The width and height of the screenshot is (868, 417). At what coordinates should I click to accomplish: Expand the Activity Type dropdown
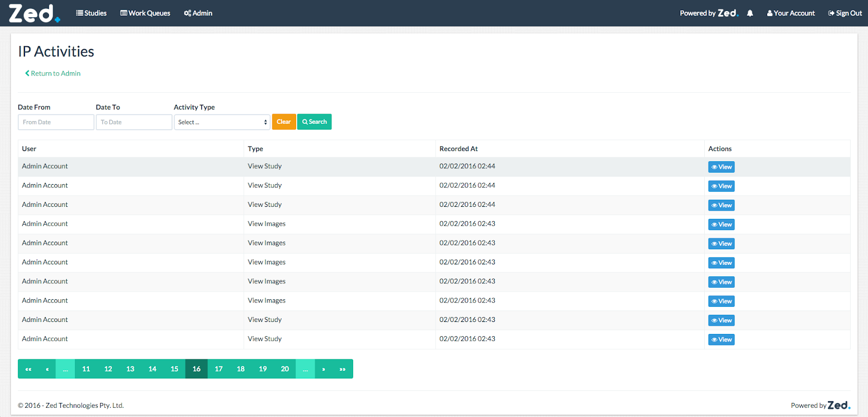pyautogui.click(x=222, y=122)
